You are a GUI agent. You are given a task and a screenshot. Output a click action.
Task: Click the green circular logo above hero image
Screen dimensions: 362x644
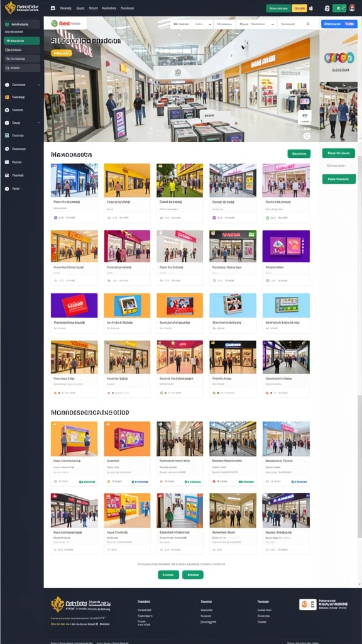[54, 23]
